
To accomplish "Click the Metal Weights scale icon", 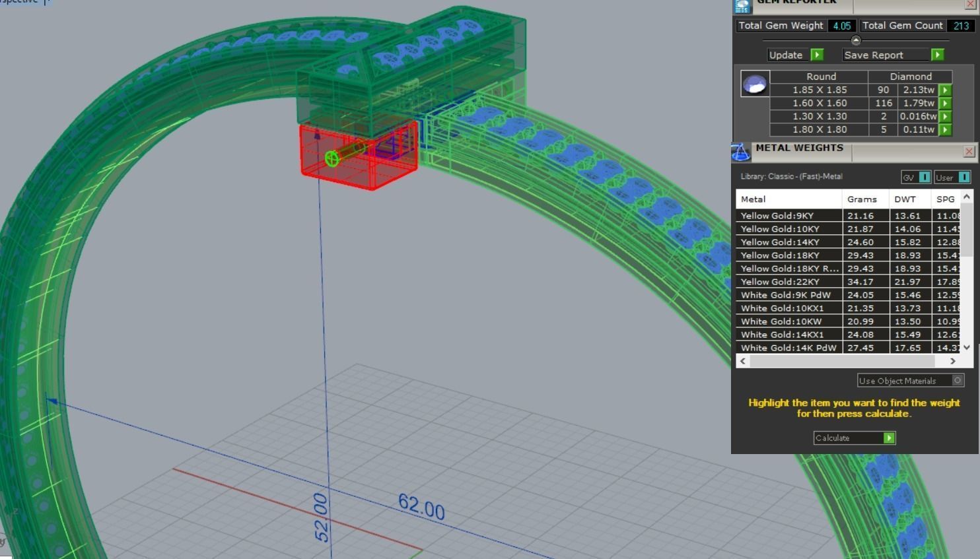I will pos(740,152).
